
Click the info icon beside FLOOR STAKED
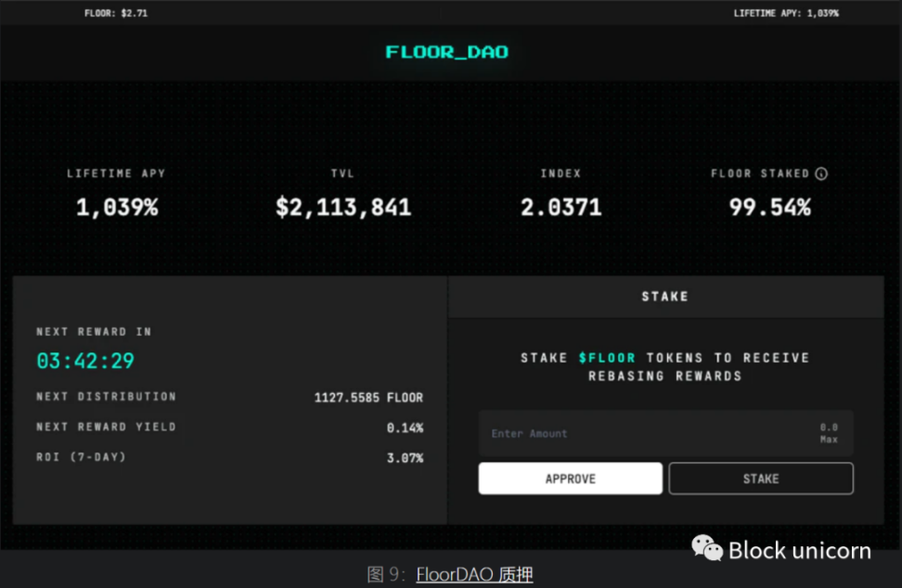pos(821,173)
